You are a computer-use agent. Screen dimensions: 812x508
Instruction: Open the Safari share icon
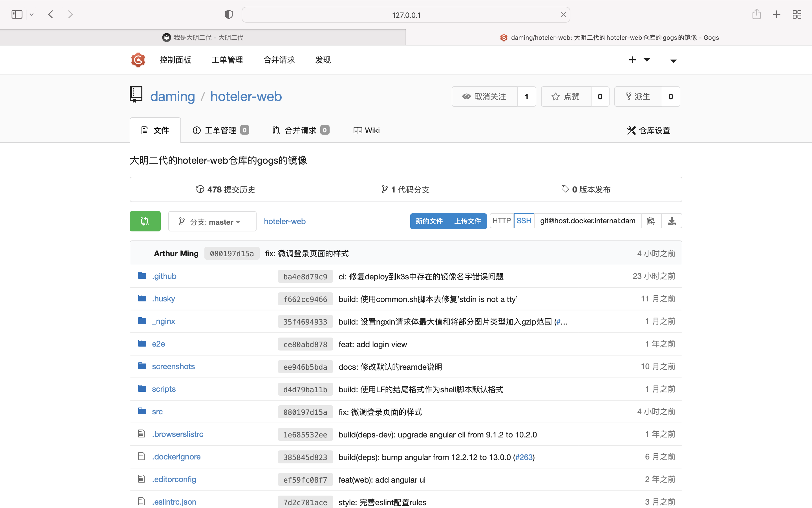[756, 14]
